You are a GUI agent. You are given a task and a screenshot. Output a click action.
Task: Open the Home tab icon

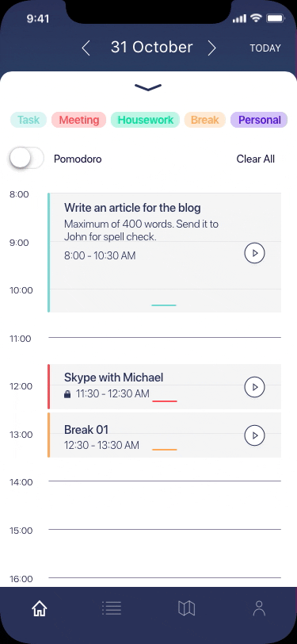(40, 608)
